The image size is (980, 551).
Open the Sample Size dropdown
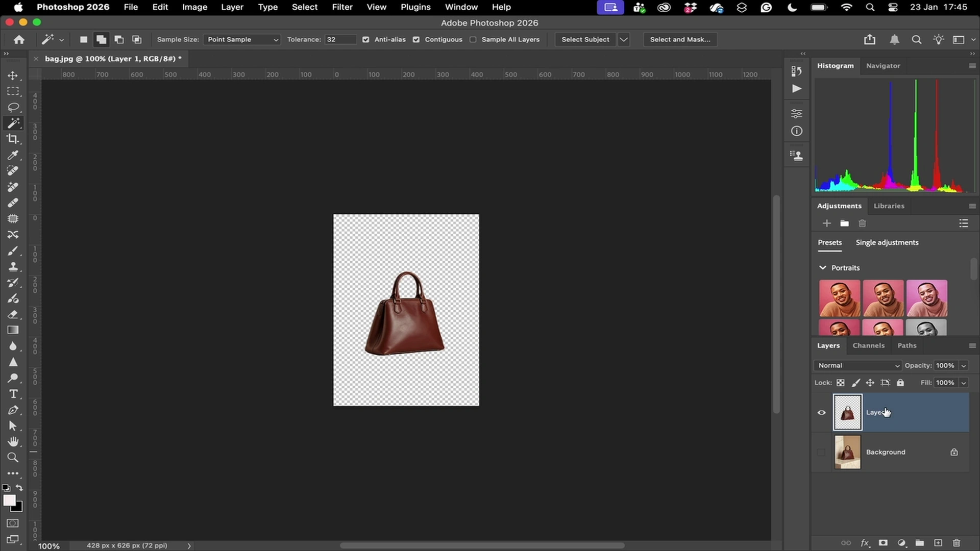(241, 39)
